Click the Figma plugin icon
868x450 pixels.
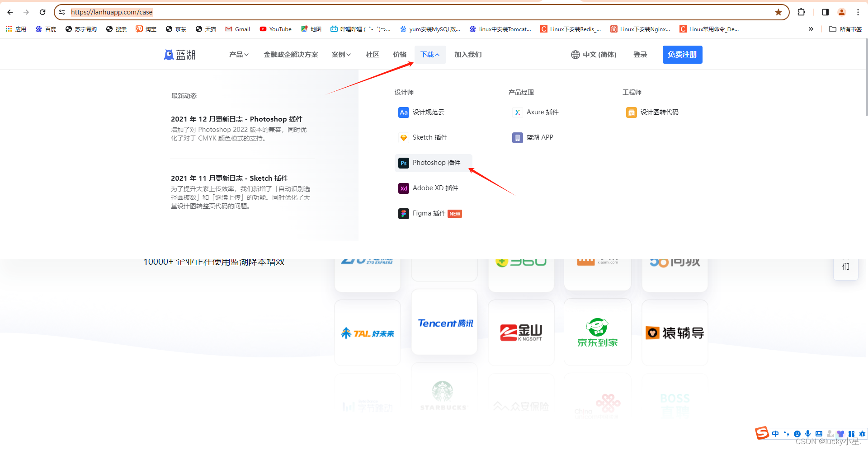point(404,214)
